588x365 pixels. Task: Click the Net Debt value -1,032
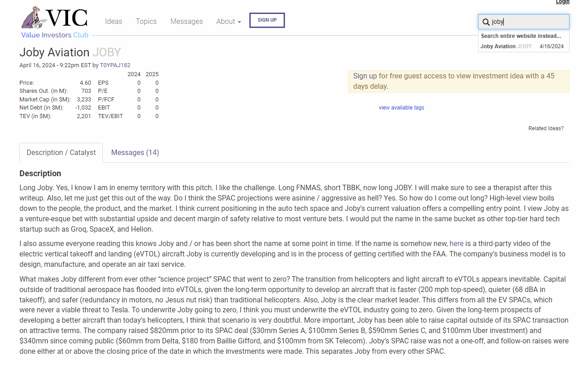point(83,108)
